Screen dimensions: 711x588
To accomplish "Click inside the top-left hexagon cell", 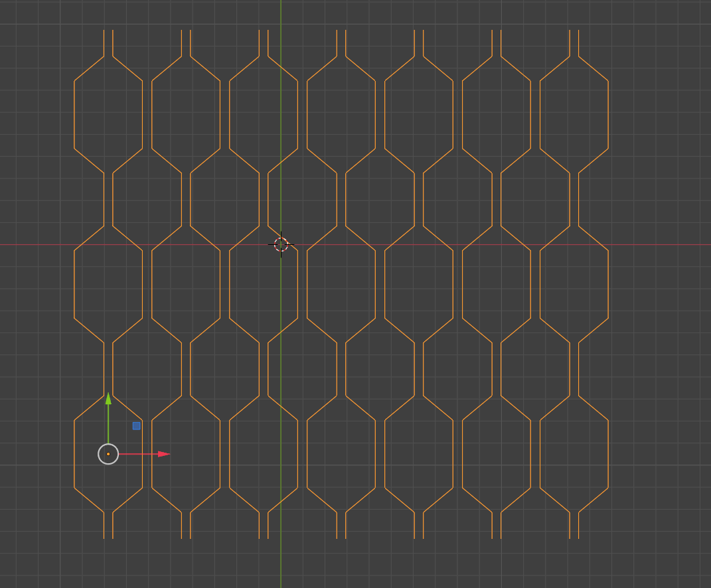I will click(x=108, y=114).
